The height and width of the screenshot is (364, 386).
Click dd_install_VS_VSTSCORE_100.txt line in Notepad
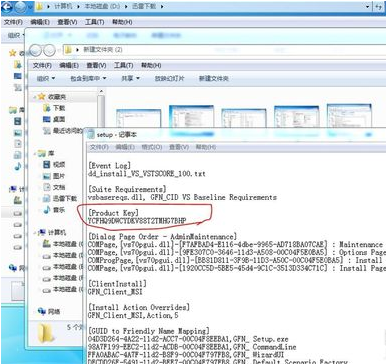pos(147,174)
